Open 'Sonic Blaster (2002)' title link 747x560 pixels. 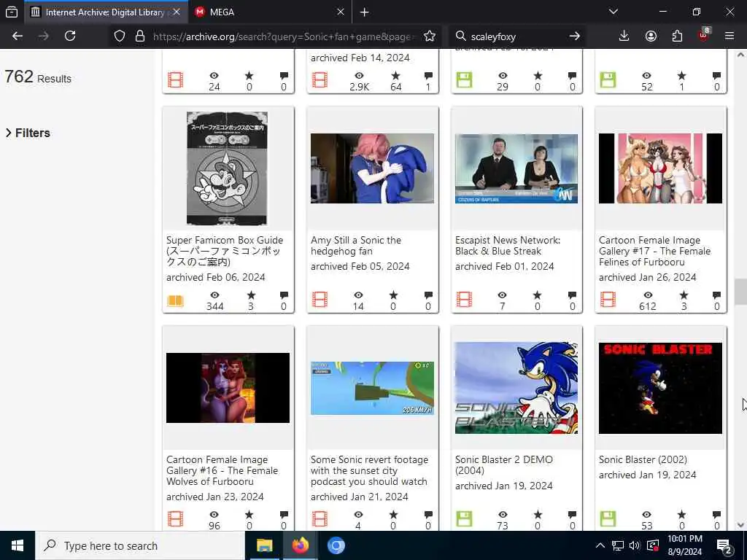pos(643,459)
